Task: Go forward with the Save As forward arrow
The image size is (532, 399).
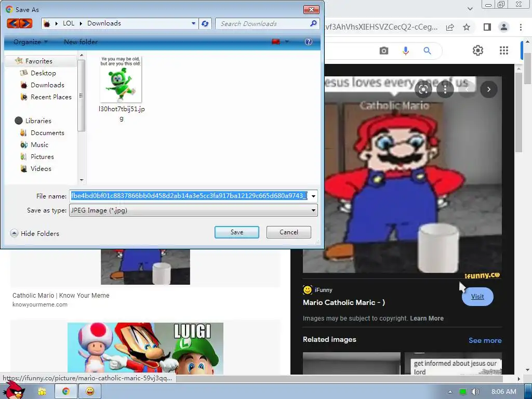Action: point(26,23)
